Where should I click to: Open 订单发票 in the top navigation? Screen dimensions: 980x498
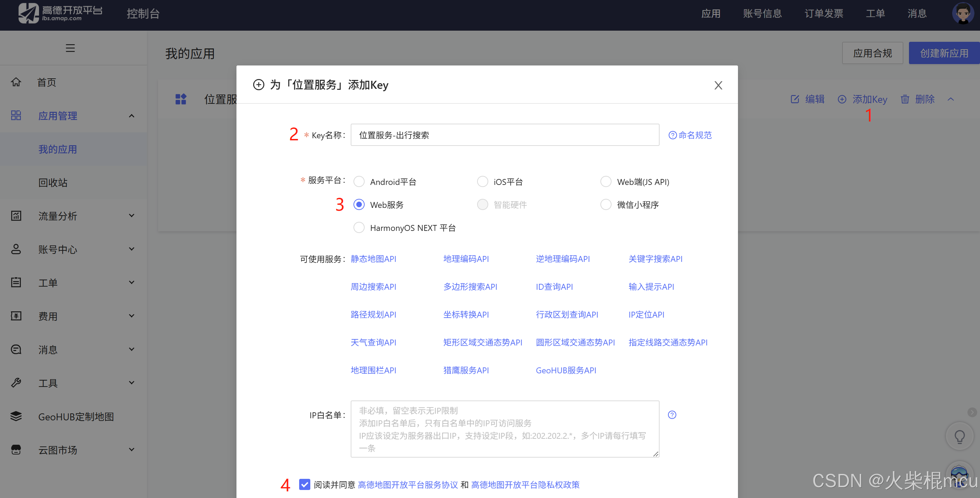point(824,14)
